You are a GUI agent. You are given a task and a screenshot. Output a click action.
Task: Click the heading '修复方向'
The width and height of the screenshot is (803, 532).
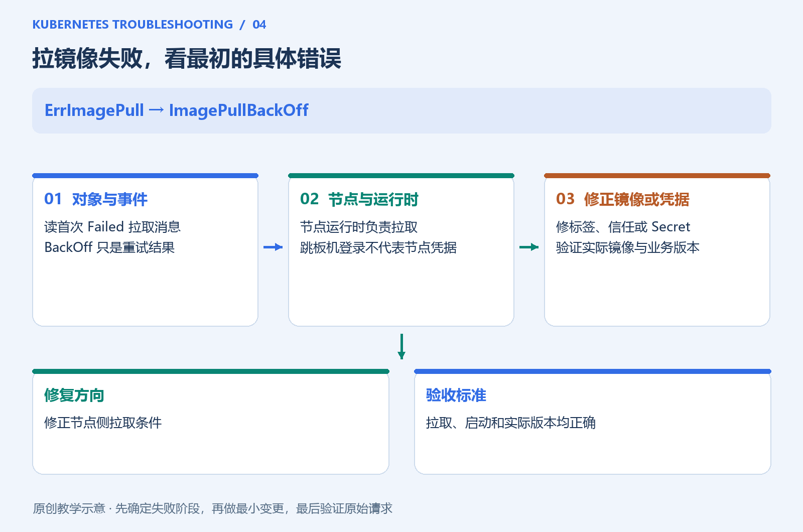[74, 395]
